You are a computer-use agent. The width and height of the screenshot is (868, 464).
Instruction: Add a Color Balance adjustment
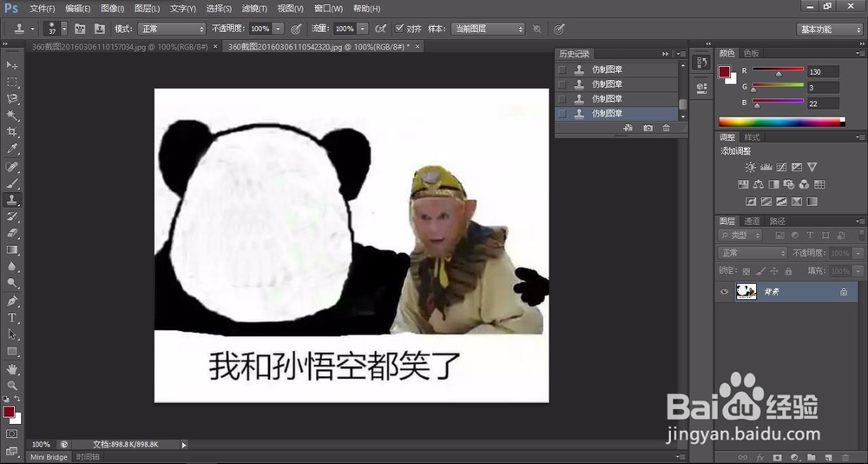(x=759, y=184)
